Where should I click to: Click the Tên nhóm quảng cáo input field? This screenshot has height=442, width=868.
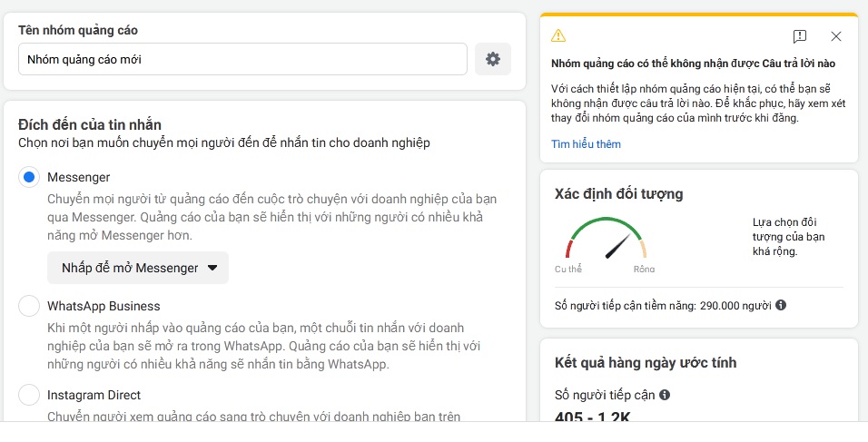(x=242, y=59)
